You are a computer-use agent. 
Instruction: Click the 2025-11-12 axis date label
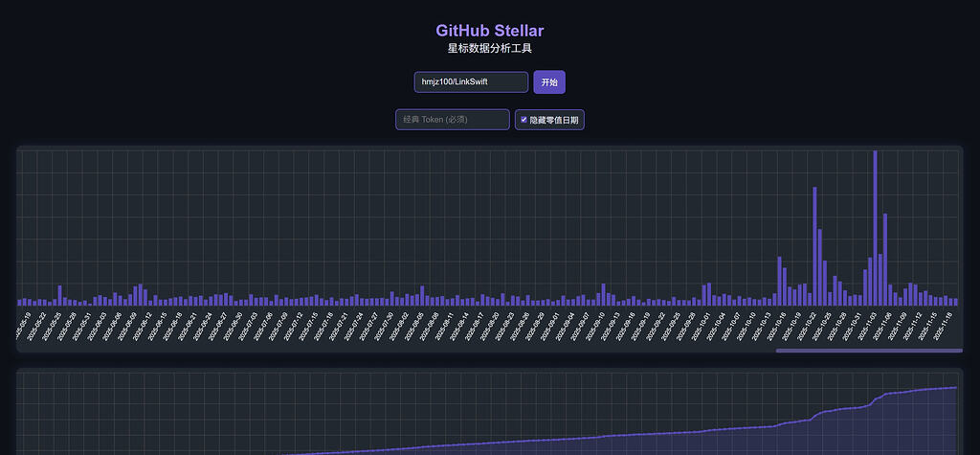(911, 326)
